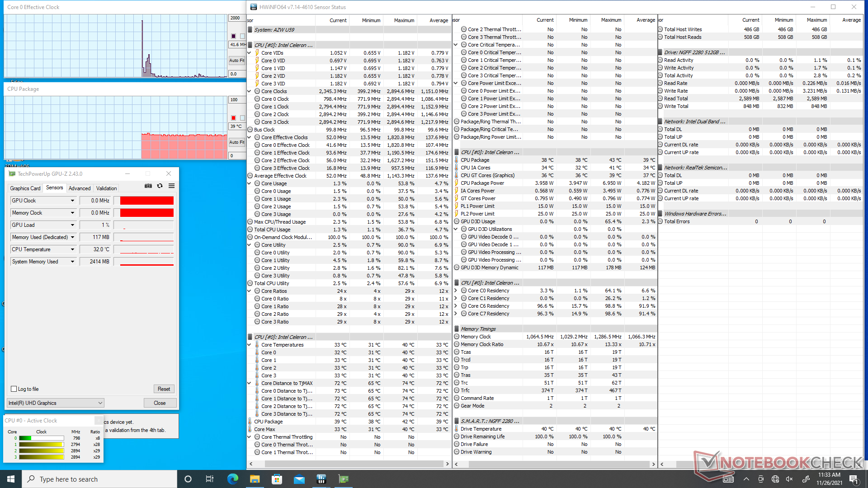Click the HWiNFO64 title bar icon
Image resolution: width=868 pixels, height=488 pixels.
(x=254, y=7)
